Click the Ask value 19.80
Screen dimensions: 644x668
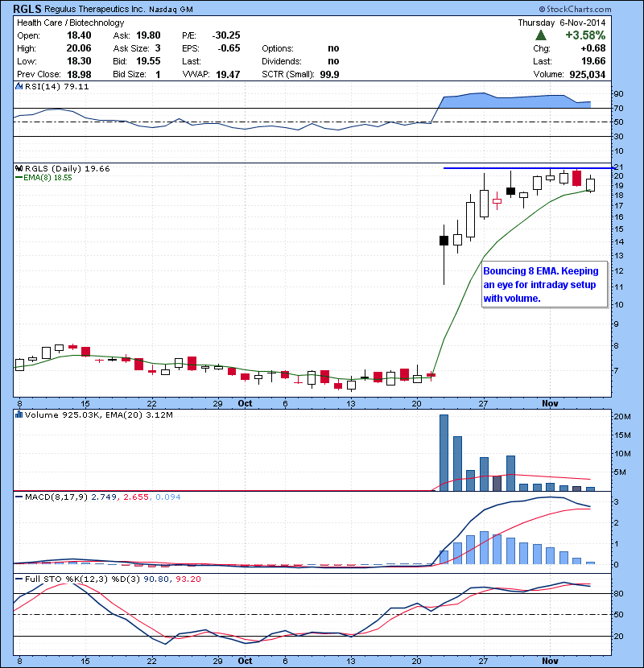pyautogui.click(x=148, y=35)
